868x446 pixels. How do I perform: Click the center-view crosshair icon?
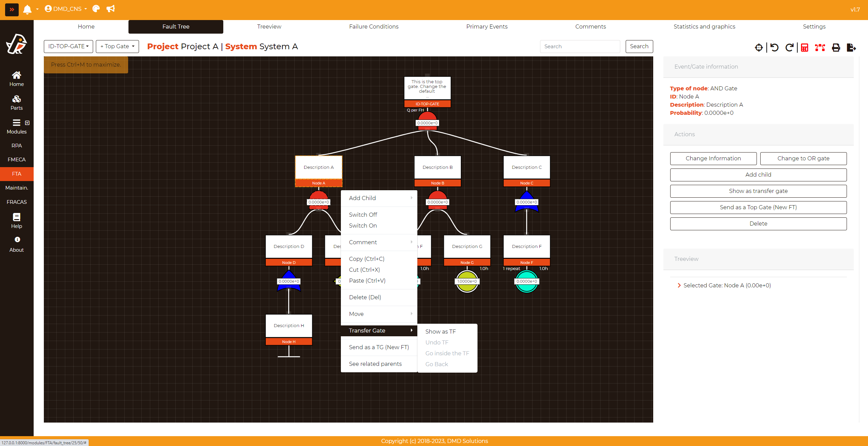759,48
